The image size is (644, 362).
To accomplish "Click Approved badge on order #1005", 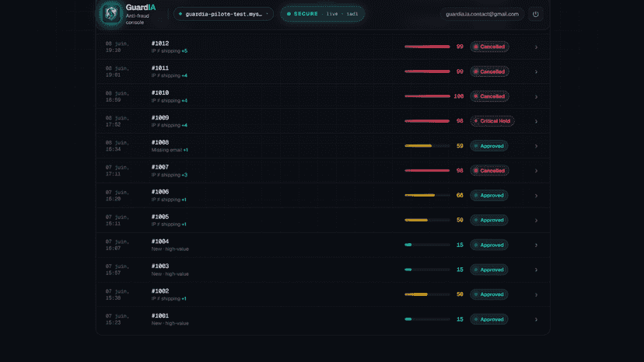I will tap(489, 220).
